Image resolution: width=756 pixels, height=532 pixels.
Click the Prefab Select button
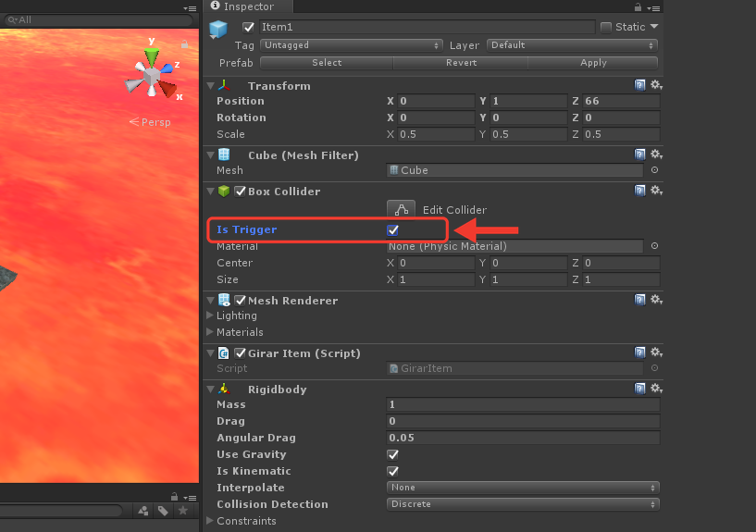click(x=327, y=63)
